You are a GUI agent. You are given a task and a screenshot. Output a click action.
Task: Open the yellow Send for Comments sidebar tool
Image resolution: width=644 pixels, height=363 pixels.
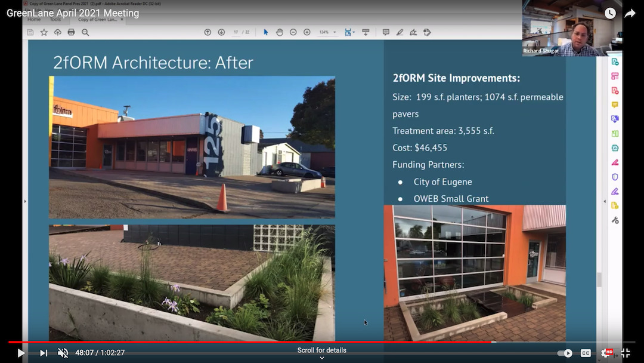(x=615, y=205)
